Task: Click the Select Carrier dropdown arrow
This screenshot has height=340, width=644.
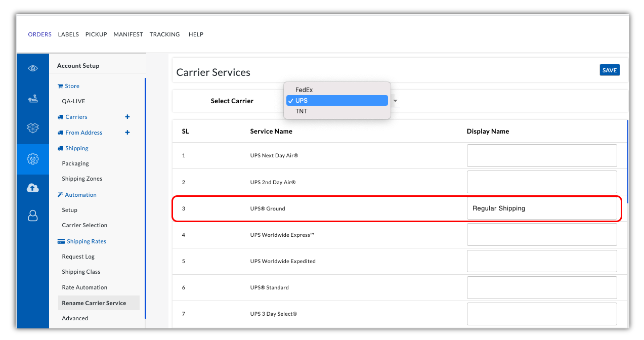Action: point(396,101)
